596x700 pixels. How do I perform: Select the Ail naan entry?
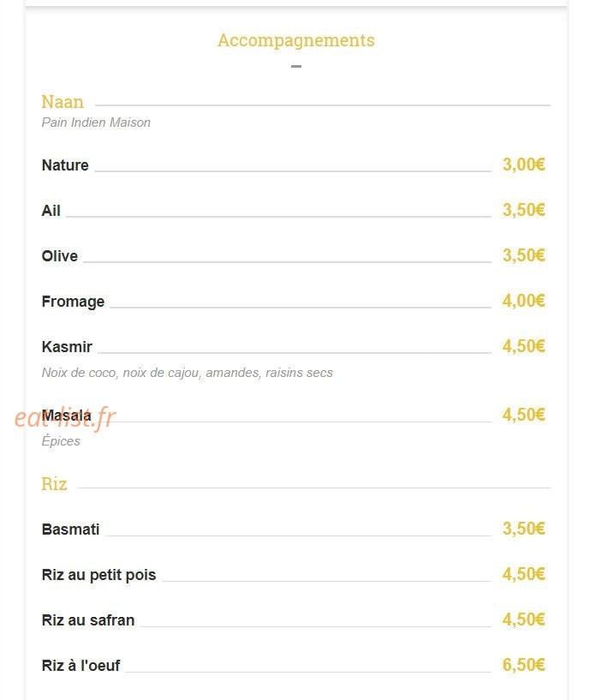[51, 210]
